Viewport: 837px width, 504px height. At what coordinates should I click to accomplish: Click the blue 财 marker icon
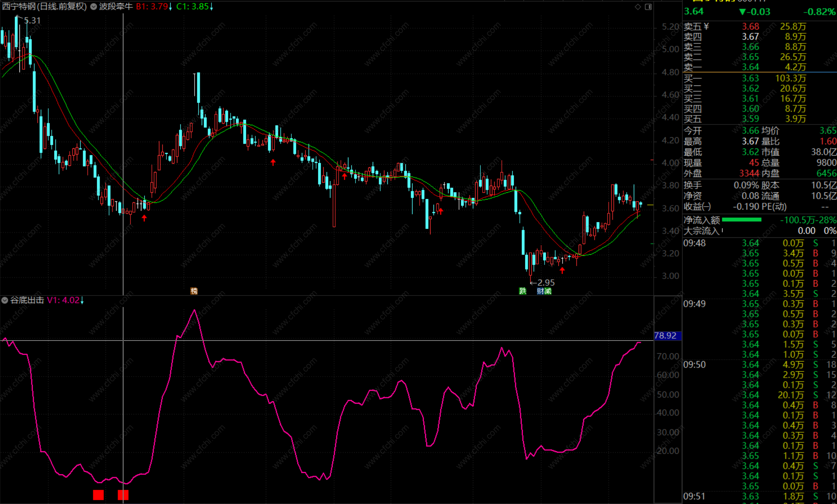pos(540,291)
